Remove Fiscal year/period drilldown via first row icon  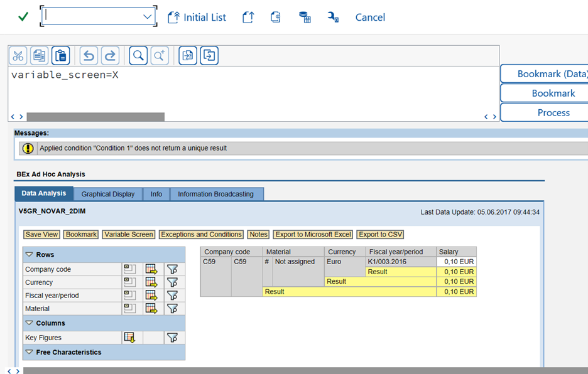click(x=130, y=296)
